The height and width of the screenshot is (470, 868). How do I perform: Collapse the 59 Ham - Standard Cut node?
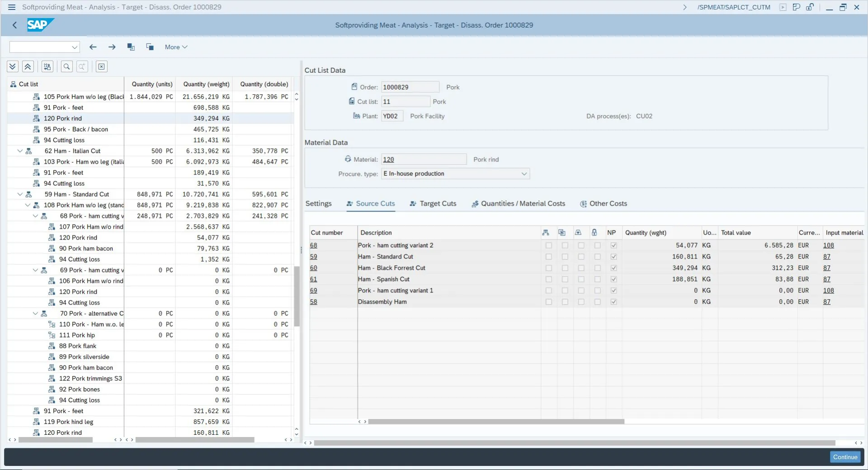tap(20, 194)
